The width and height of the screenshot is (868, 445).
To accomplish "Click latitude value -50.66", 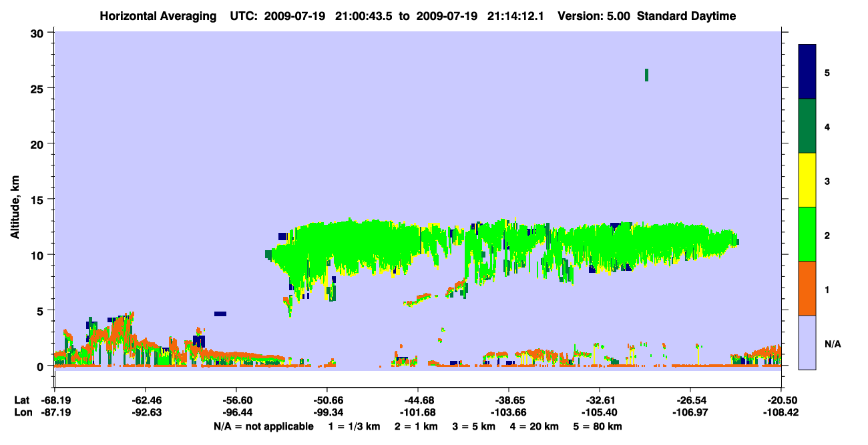I will [x=327, y=400].
